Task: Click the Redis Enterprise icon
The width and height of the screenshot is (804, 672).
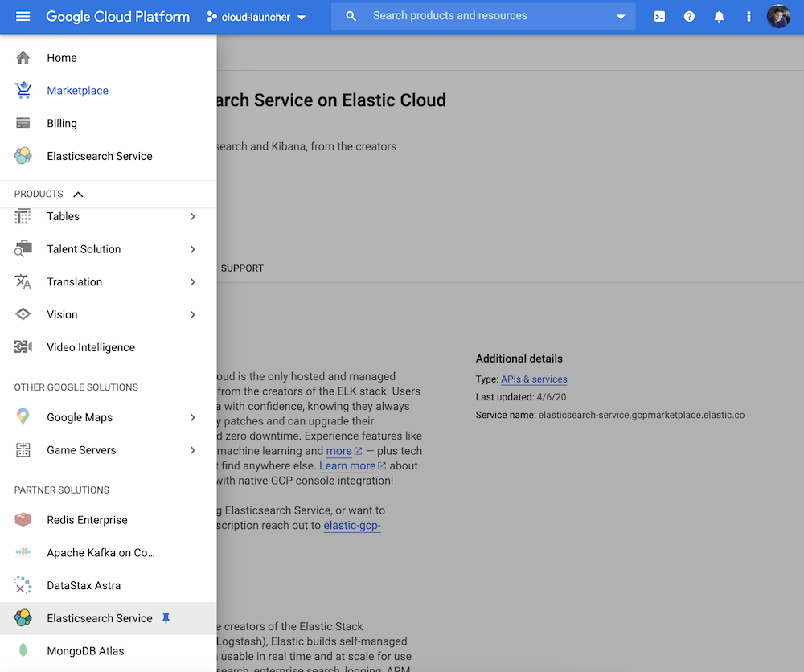Action: pos(23,520)
